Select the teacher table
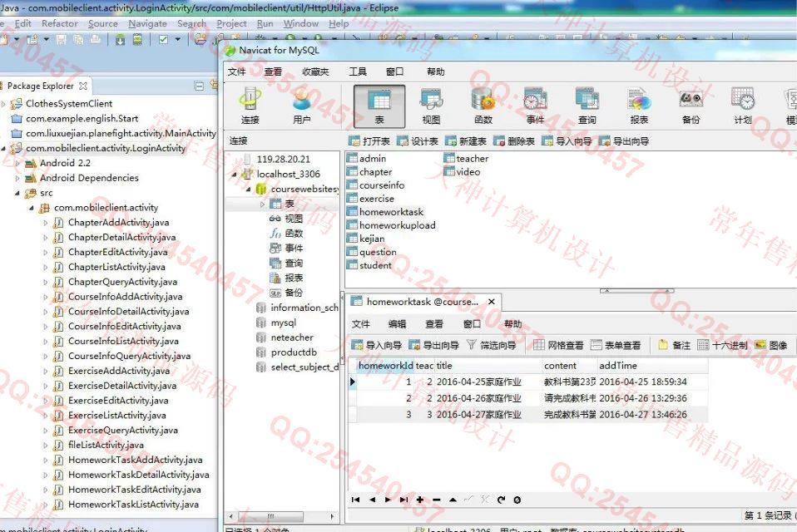 pos(466,159)
